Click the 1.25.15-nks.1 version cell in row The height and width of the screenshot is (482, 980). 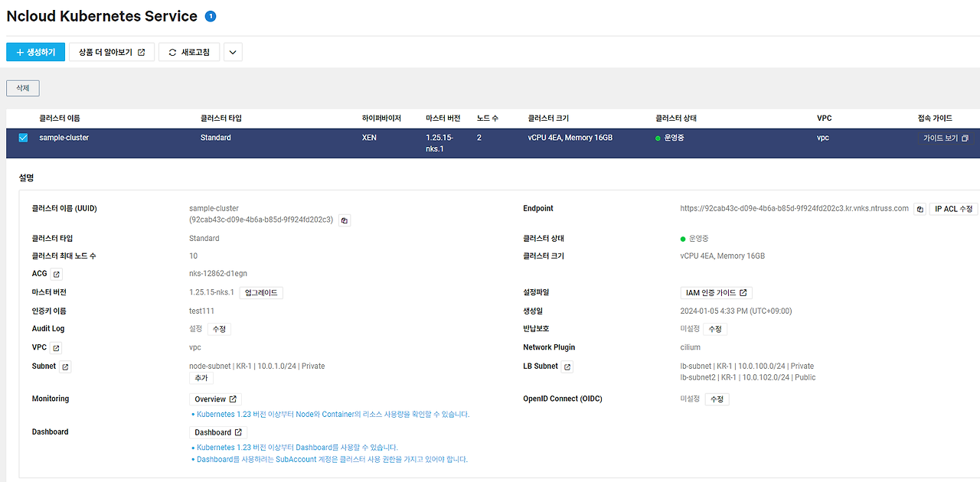pos(440,143)
